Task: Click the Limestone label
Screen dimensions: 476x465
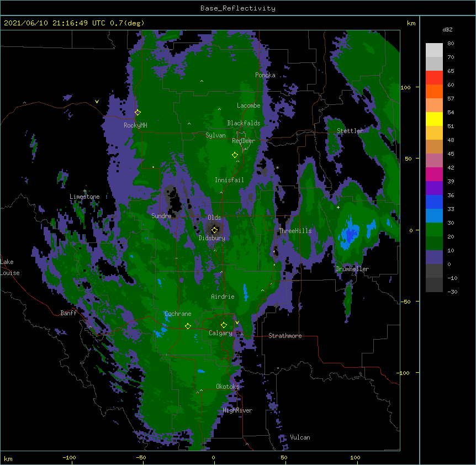Action: [x=84, y=197]
